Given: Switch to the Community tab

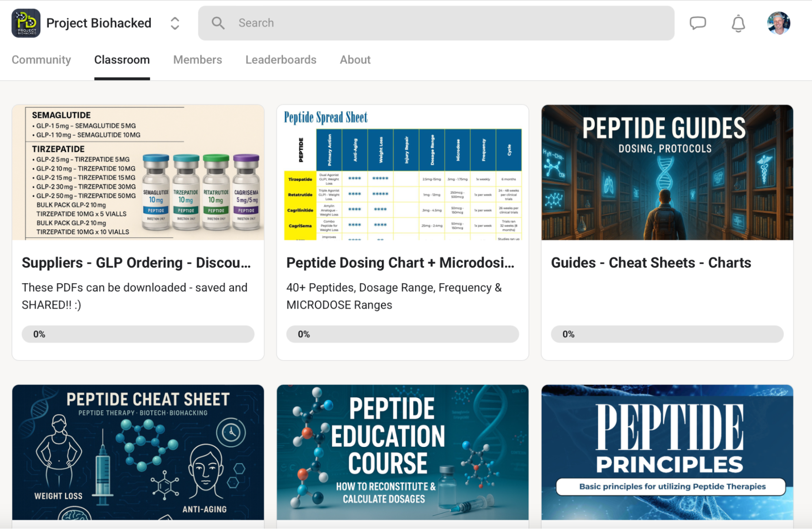Looking at the screenshot, I should pyautogui.click(x=41, y=60).
